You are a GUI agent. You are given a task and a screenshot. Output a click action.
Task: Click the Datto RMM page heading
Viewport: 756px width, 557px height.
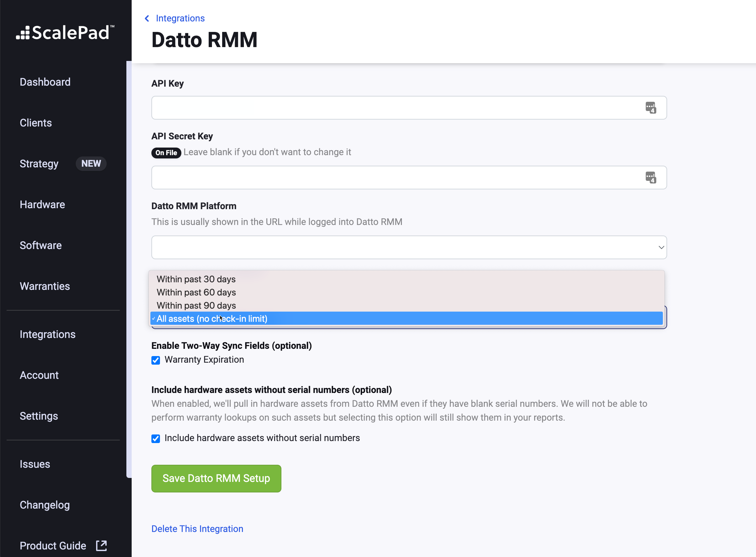coord(204,40)
